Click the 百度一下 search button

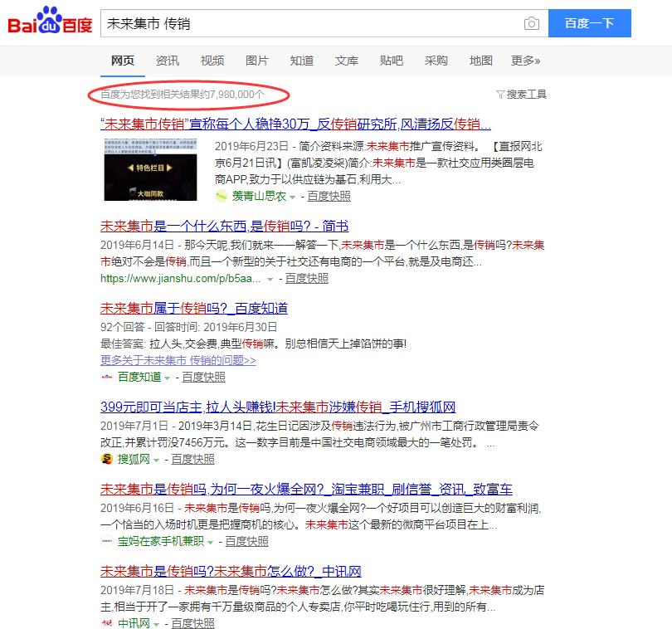(590, 23)
